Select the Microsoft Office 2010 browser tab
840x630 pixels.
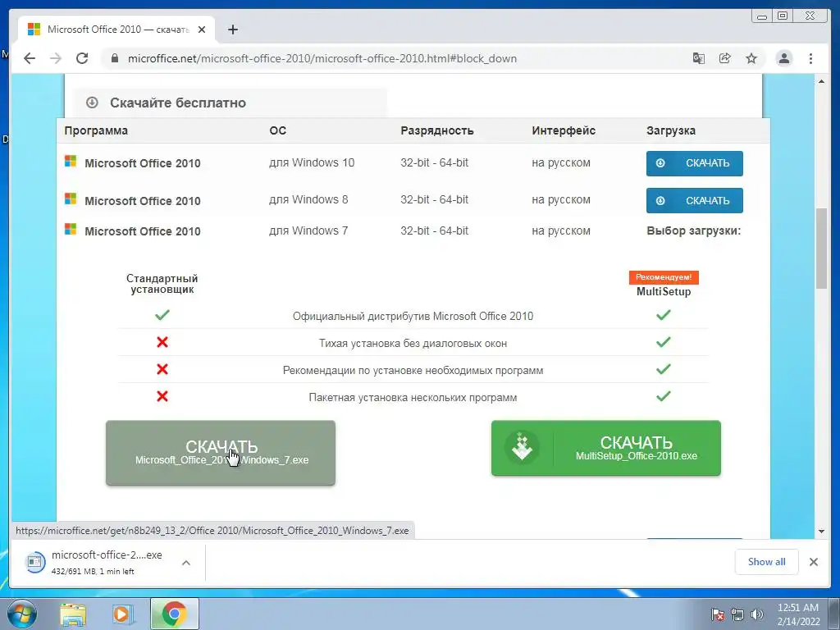[x=116, y=30]
